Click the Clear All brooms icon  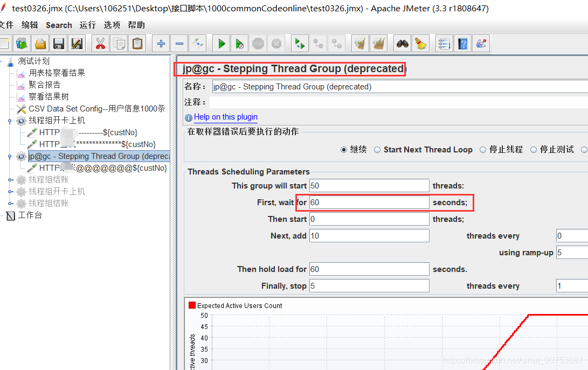tap(379, 44)
